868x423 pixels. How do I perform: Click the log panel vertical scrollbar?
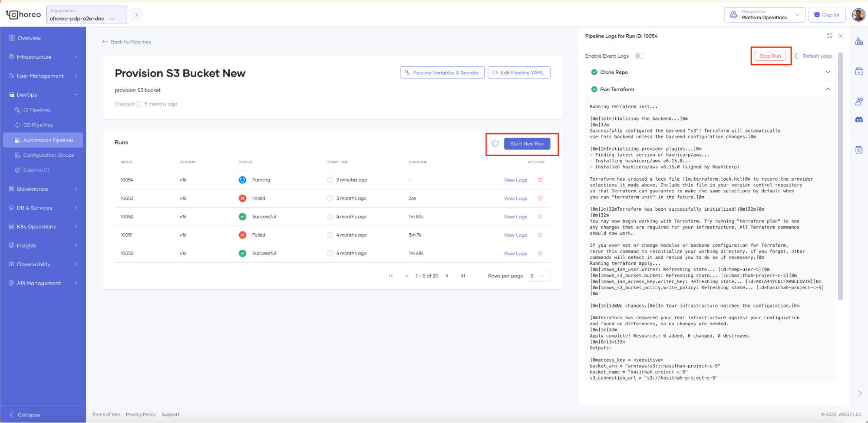coord(840,174)
